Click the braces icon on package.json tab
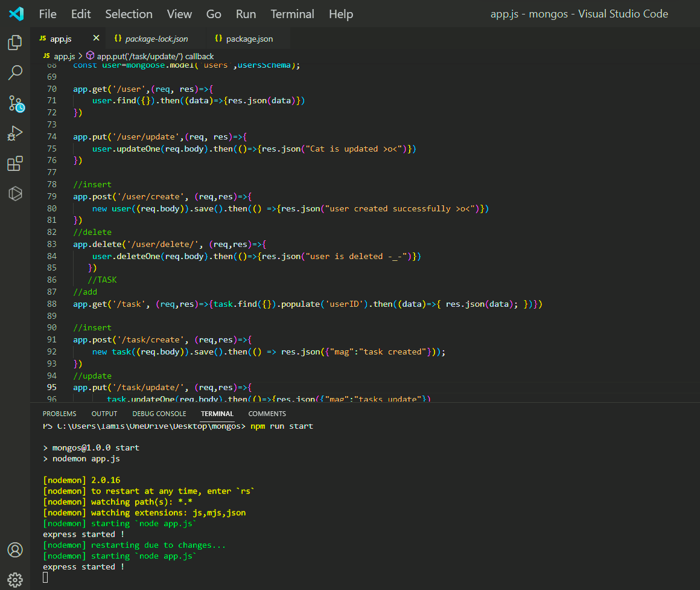Viewport: 700px width, 590px height. (x=218, y=39)
